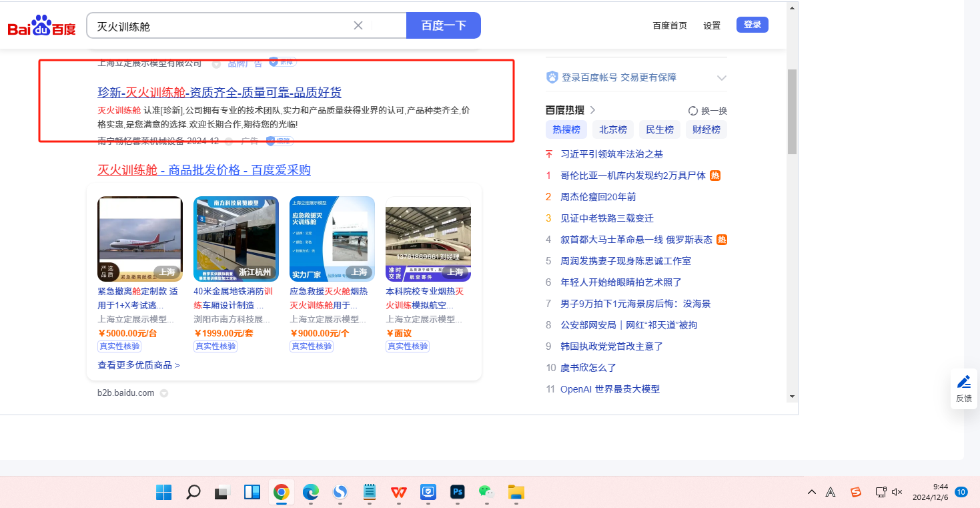Open the 查看更多优质商品 link
Viewport: 980px width, 508px height.
pyautogui.click(x=139, y=365)
